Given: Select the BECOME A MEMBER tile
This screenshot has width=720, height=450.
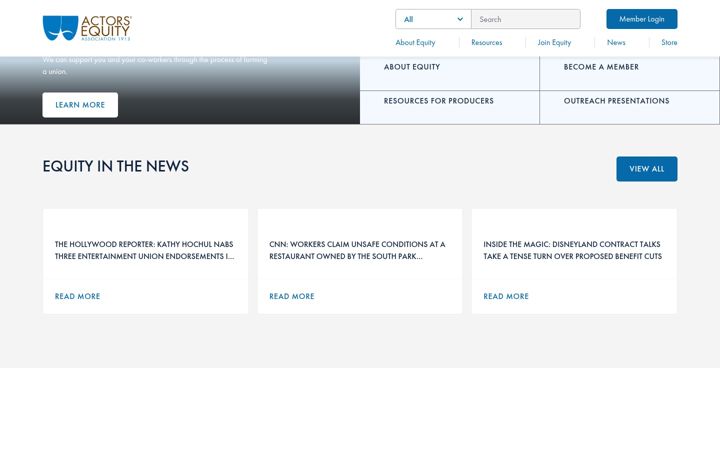Looking at the screenshot, I should 630,73.
